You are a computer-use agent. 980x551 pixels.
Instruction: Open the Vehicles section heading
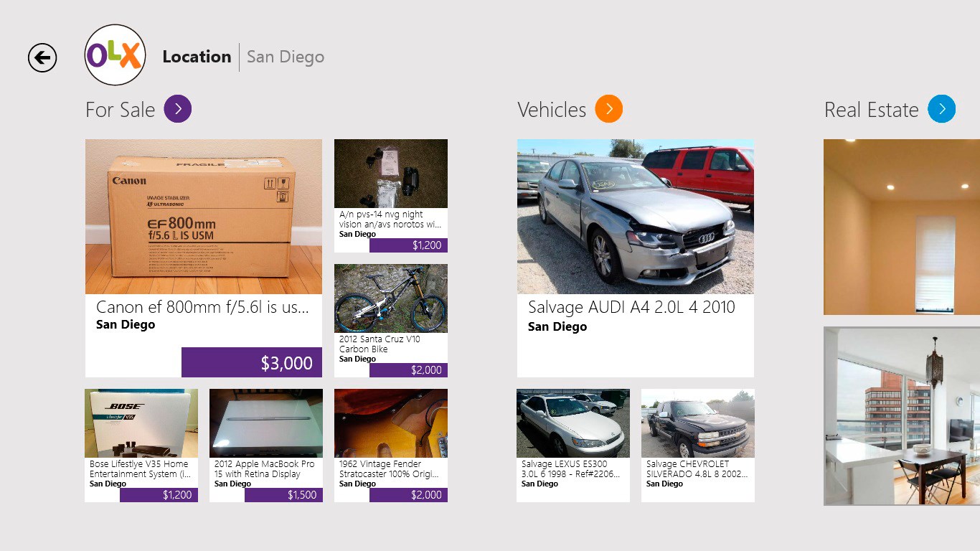pyautogui.click(x=552, y=110)
